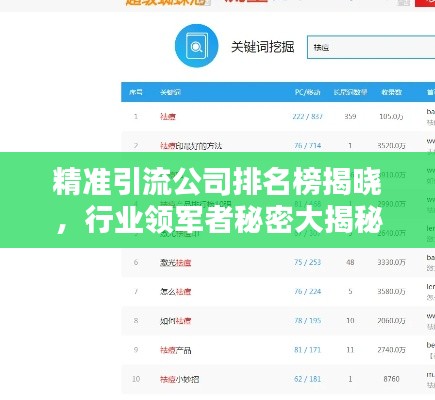Click long-tail count 10 for 如何祛痘
Viewport: 435px width, 400px height.
point(350,321)
